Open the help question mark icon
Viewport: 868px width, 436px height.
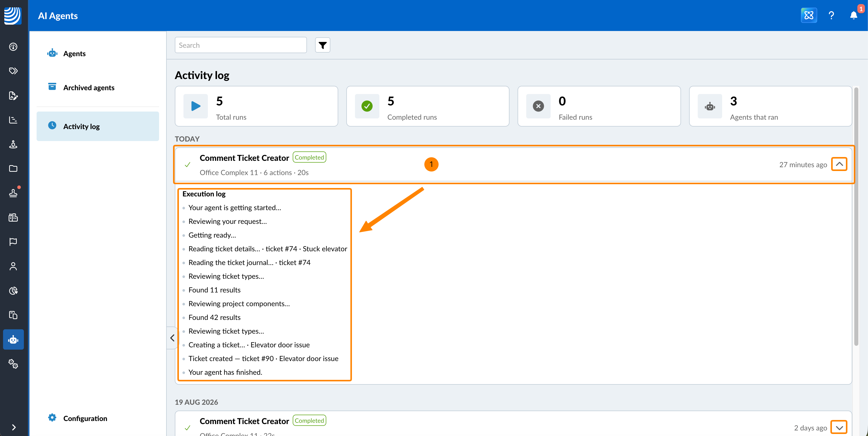(831, 15)
